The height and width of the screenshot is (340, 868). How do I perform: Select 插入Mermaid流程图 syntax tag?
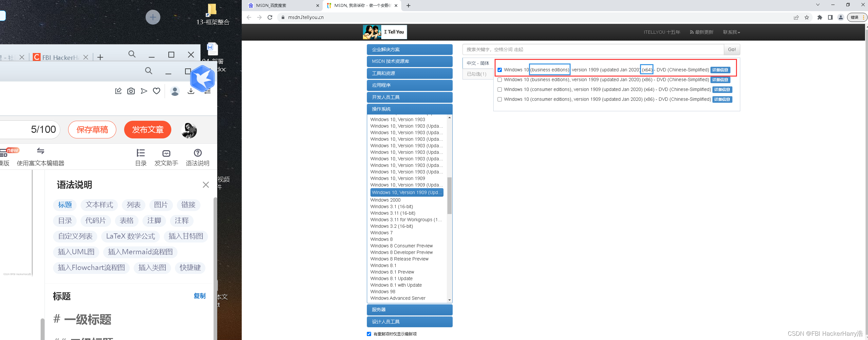pos(140,252)
